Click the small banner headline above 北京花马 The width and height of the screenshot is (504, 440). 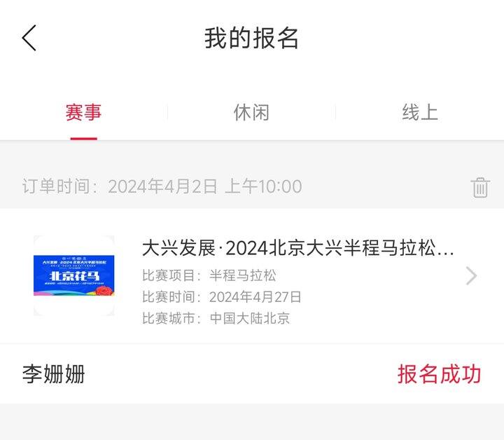(74, 262)
